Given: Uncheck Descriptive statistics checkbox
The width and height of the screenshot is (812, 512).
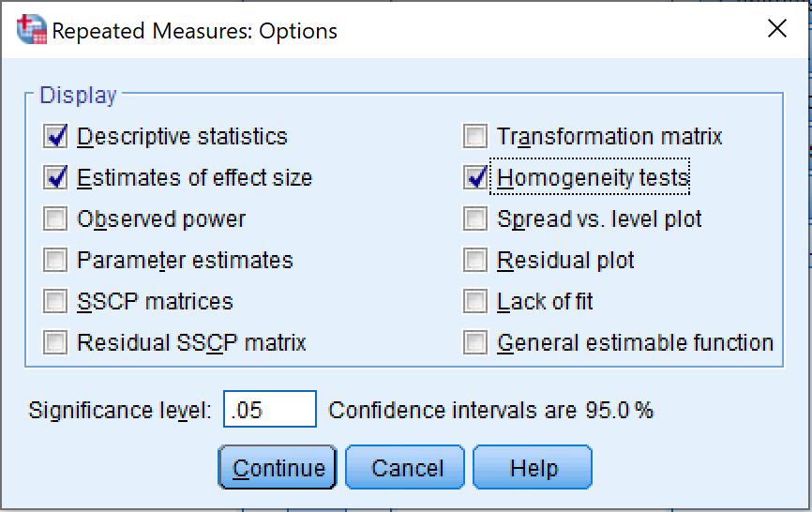Looking at the screenshot, I should [x=56, y=137].
